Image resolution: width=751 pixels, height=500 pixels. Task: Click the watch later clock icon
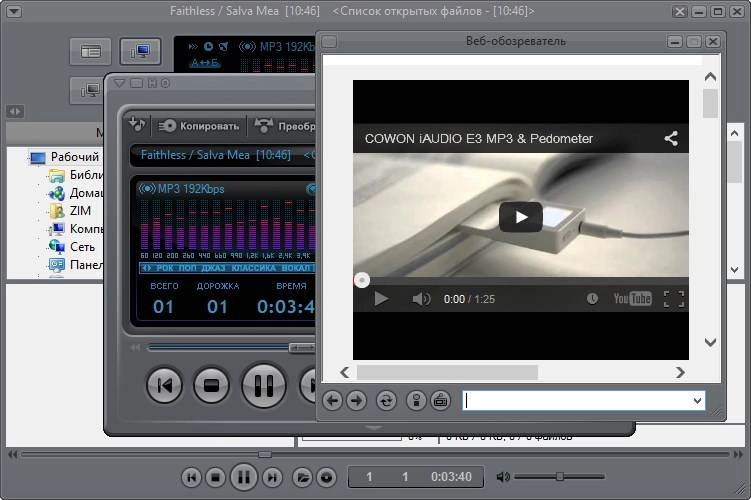coord(592,299)
